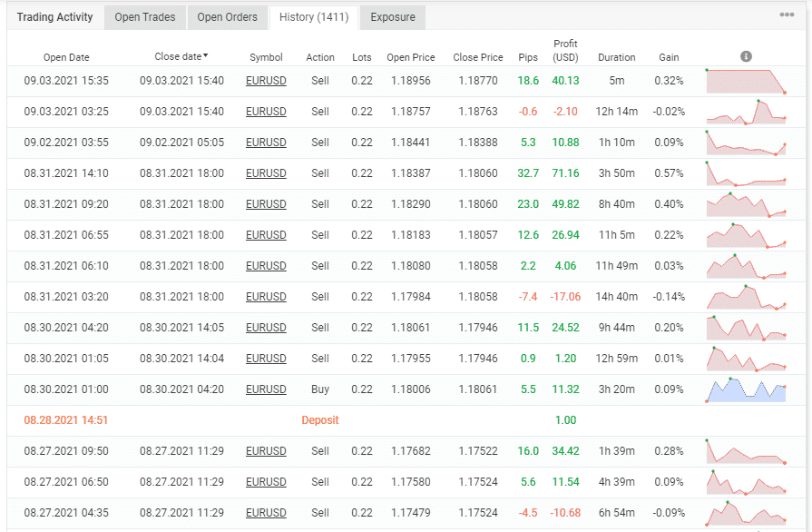812x532 pixels.
Task: Click the Gain column header
Action: tap(669, 57)
